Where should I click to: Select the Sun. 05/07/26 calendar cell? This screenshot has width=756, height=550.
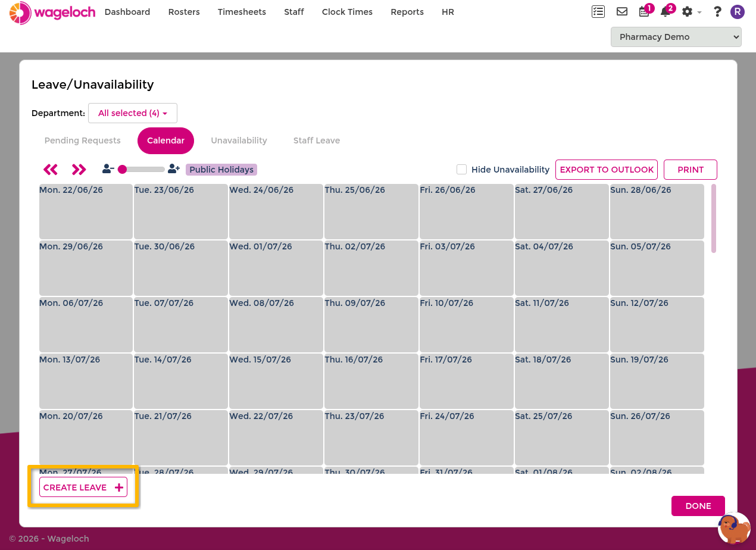[x=657, y=268]
